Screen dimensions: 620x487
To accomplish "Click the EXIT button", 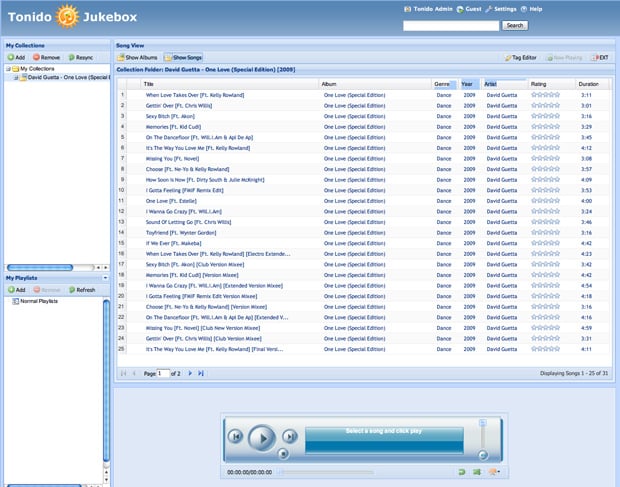I will pyautogui.click(x=600, y=58).
